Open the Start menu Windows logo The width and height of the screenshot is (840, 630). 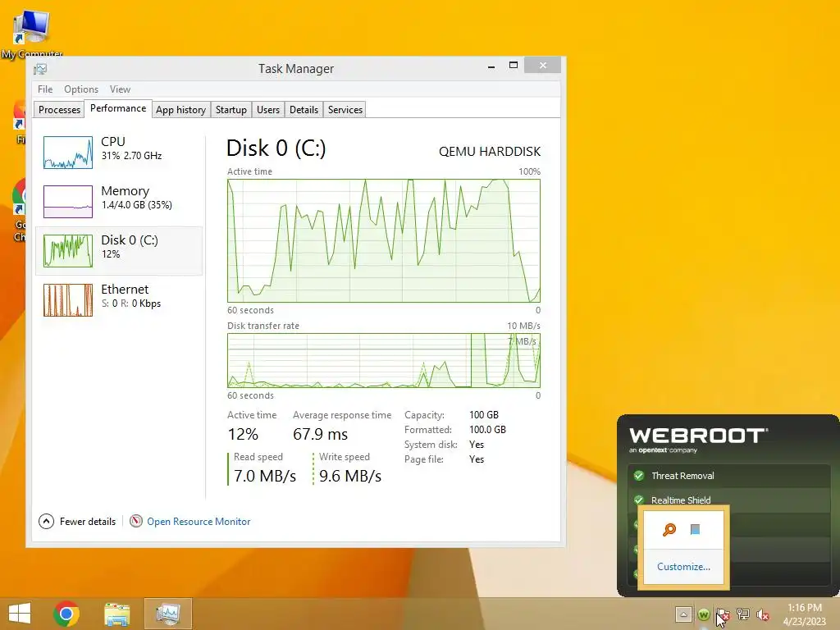point(20,614)
